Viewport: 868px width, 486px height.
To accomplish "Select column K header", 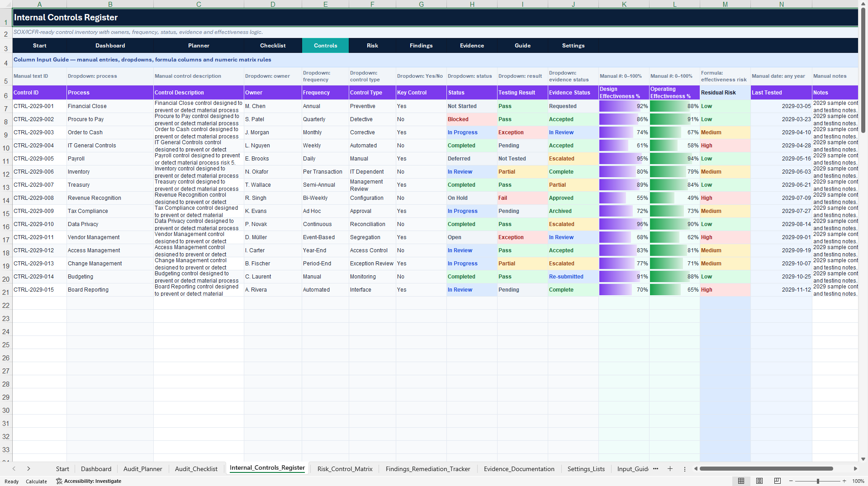I will tap(624, 4).
